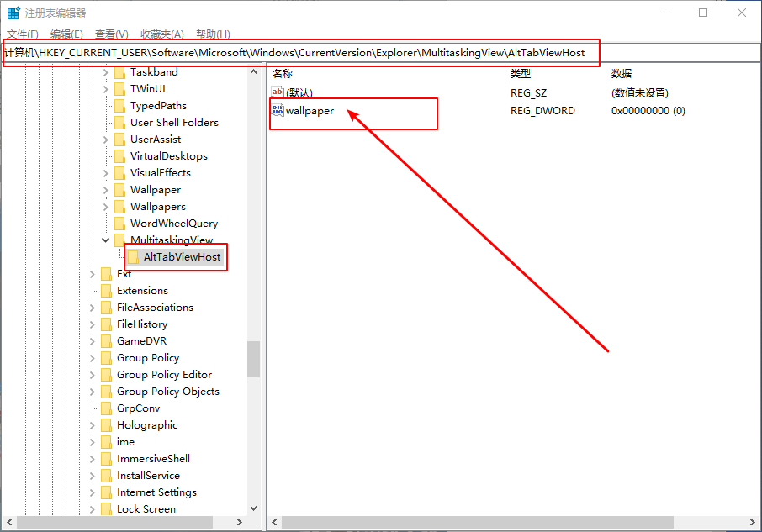Screen dimensions: 762x532
Task: Select the Internet Settings key
Action: click(x=156, y=492)
